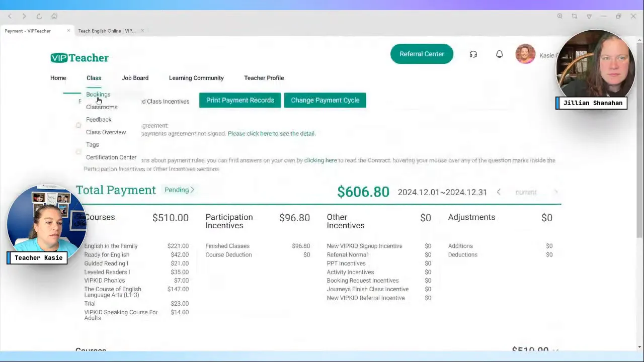Open notifications bell icon
Screen dimensions: 644x362
pos(499,54)
